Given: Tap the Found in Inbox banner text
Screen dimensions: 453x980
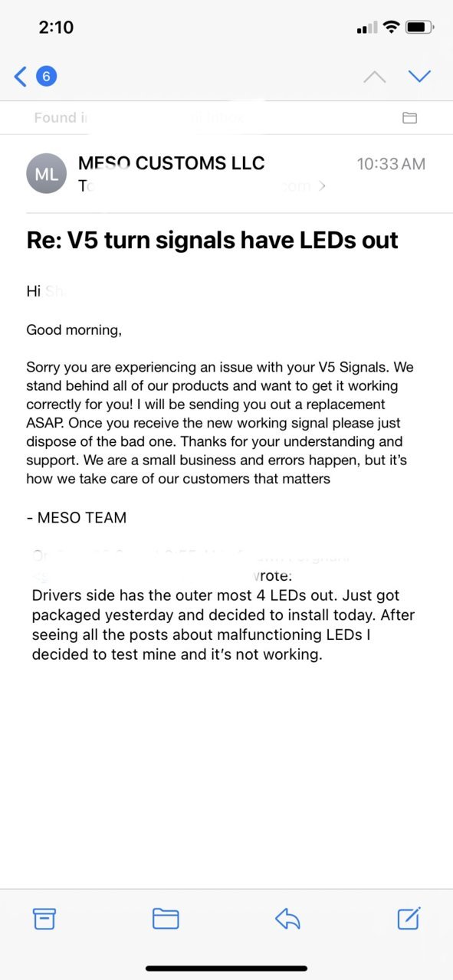Looking at the screenshot, I should coord(138,118).
